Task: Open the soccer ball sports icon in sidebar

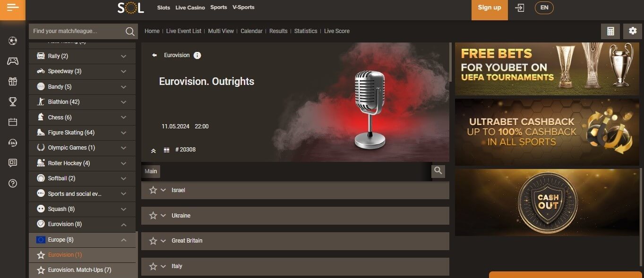Action: [13, 41]
